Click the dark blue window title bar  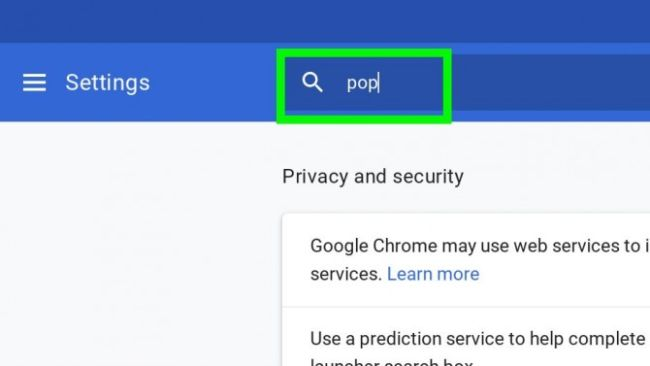click(325, 21)
